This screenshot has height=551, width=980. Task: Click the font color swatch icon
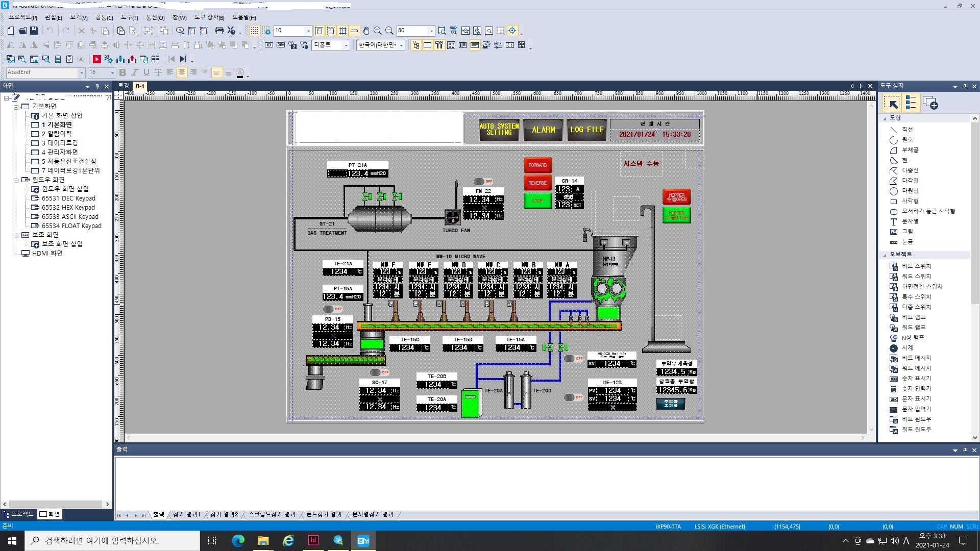240,73
